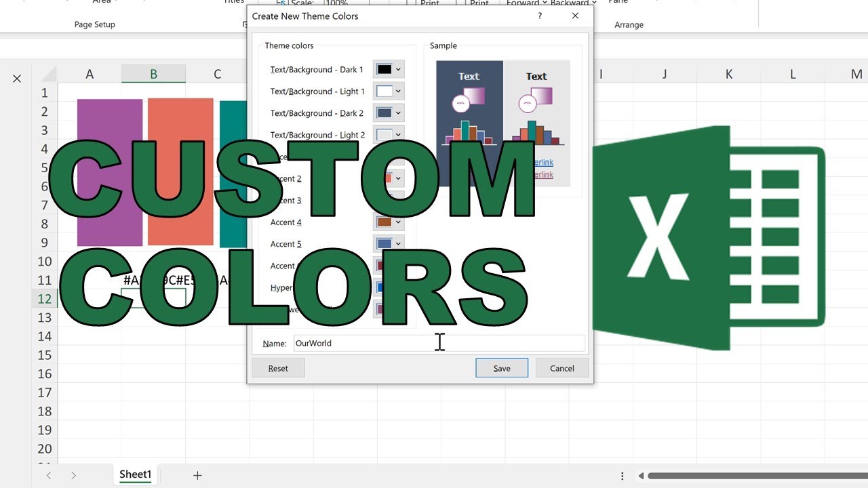Screen dimensions: 868x488
Task: Close the left pane with the X icon
Action: [x=17, y=79]
